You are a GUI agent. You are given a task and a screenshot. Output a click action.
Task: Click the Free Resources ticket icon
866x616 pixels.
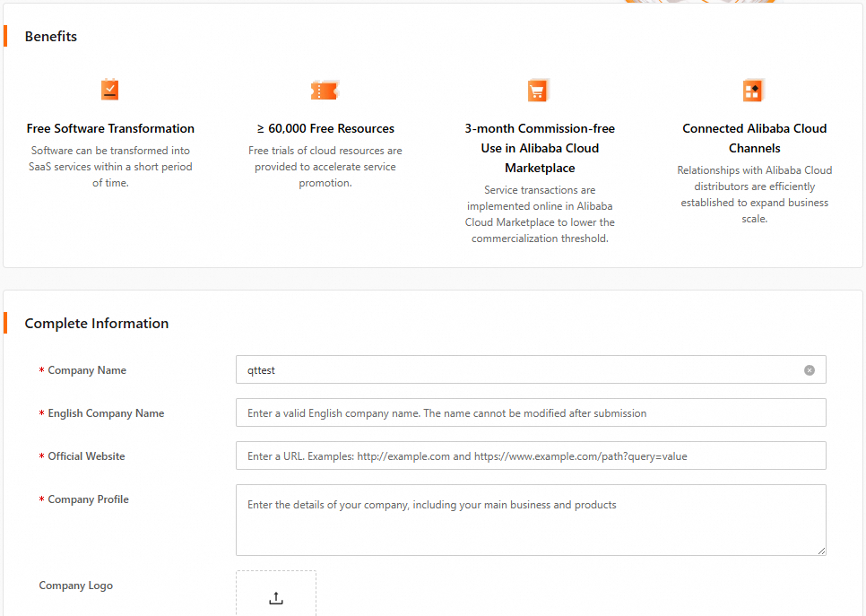(x=325, y=90)
